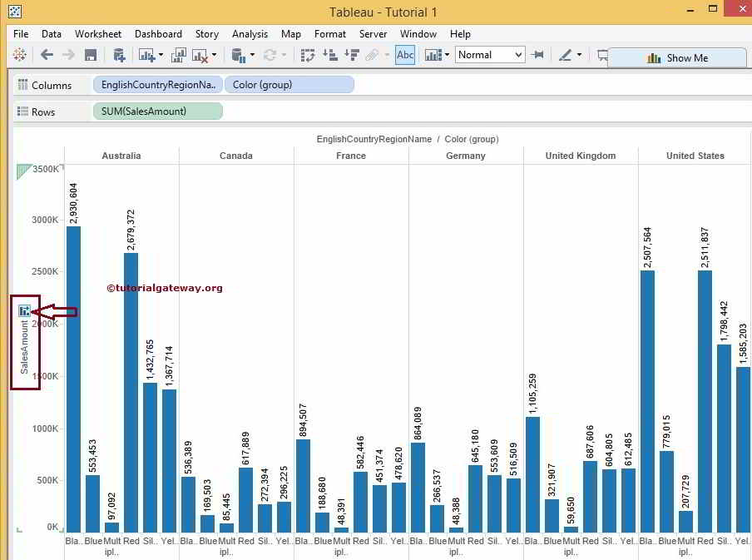Open the Worksheet menu
752x560 pixels.
click(98, 34)
